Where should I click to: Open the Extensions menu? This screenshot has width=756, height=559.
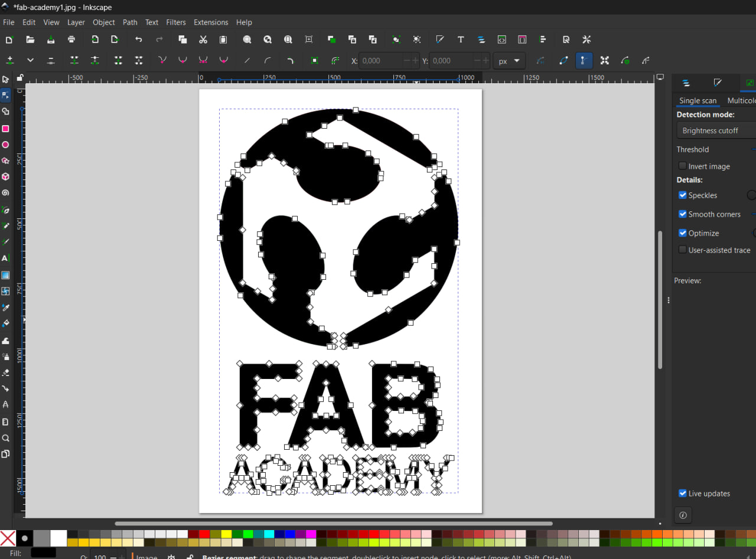point(211,22)
